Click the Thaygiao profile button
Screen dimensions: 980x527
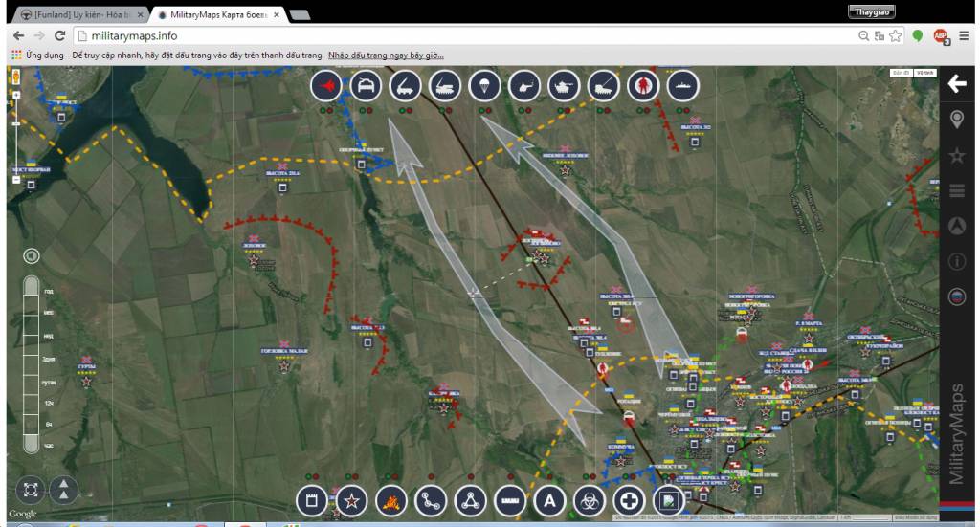point(871,11)
